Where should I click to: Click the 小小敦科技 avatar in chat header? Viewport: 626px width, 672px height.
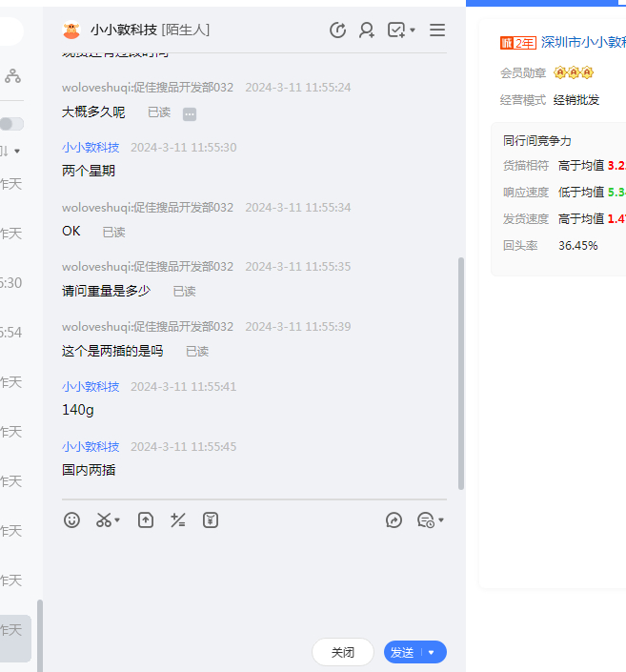pos(71,31)
